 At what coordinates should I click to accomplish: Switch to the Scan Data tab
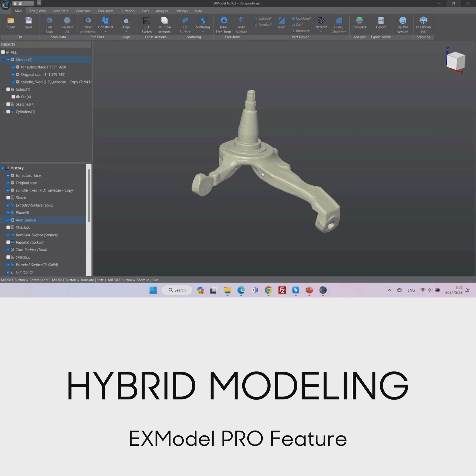pyautogui.click(x=61, y=11)
